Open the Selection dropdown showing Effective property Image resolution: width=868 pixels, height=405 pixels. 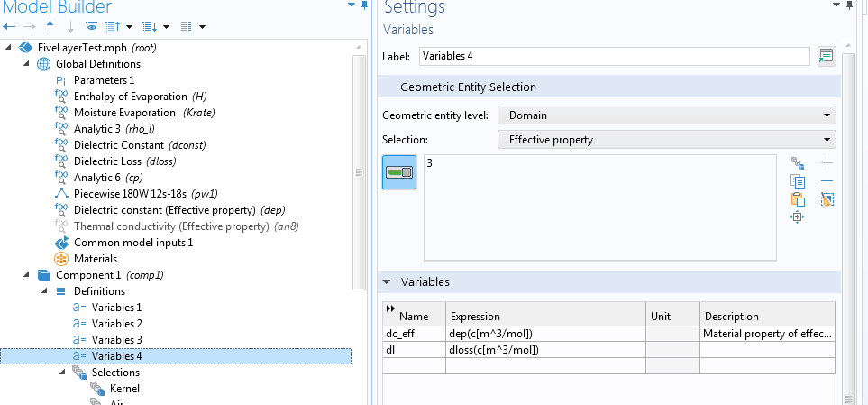[666, 140]
